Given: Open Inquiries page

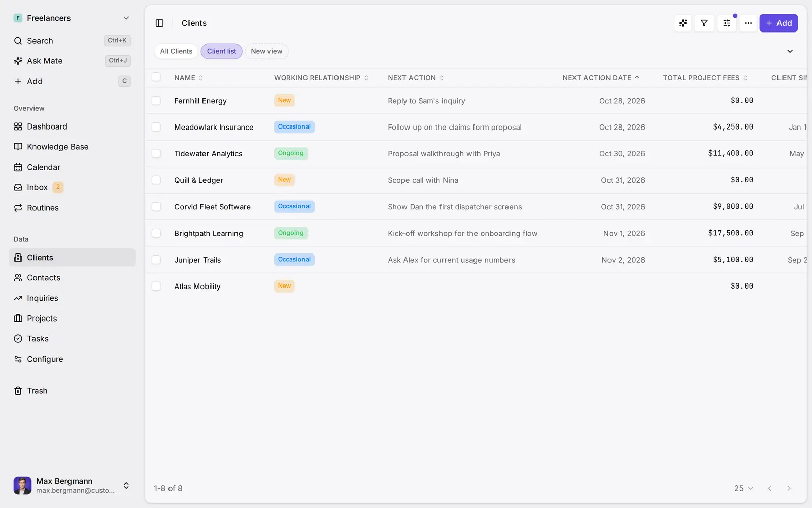Looking at the screenshot, I should [72, 298].
